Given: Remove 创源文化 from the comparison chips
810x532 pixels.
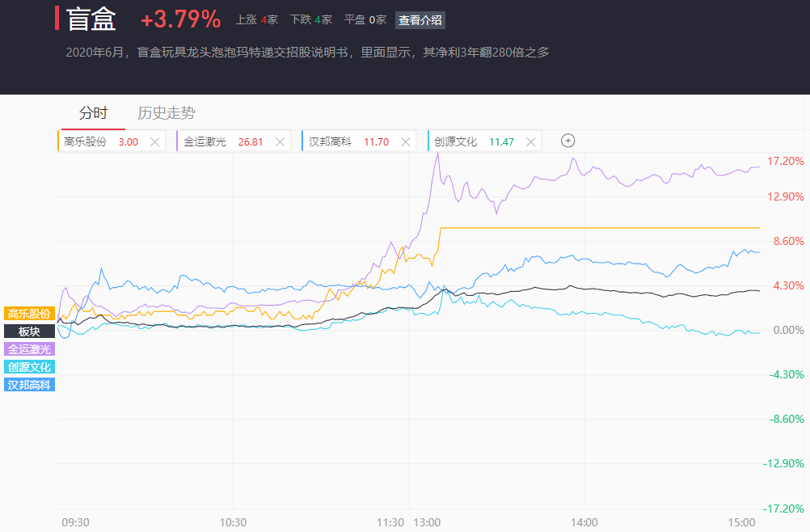Looking at the screenshot, I should 530,141.
